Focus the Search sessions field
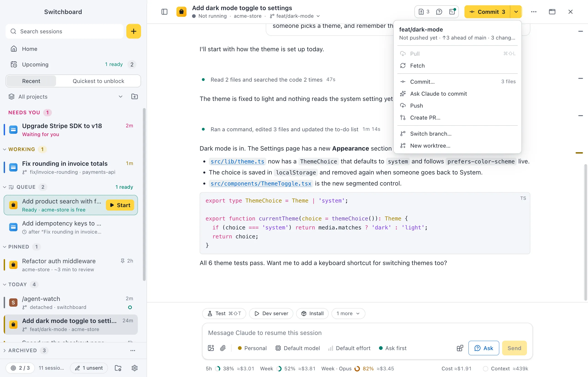The height and width of the screenshot is (377, 588). tap(65, 31)
